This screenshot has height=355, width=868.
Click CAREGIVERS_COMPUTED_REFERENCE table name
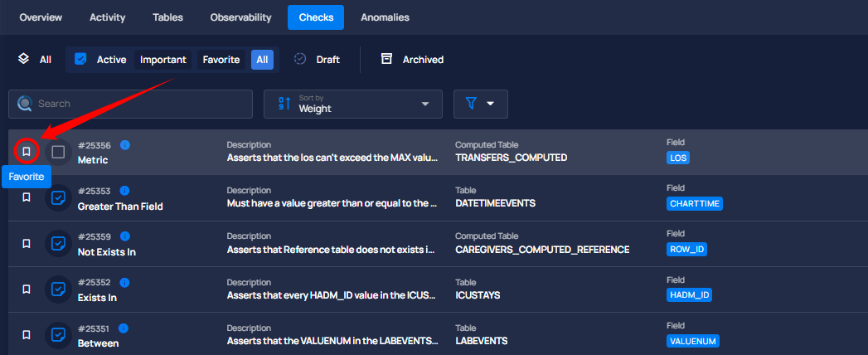(542, 250)
